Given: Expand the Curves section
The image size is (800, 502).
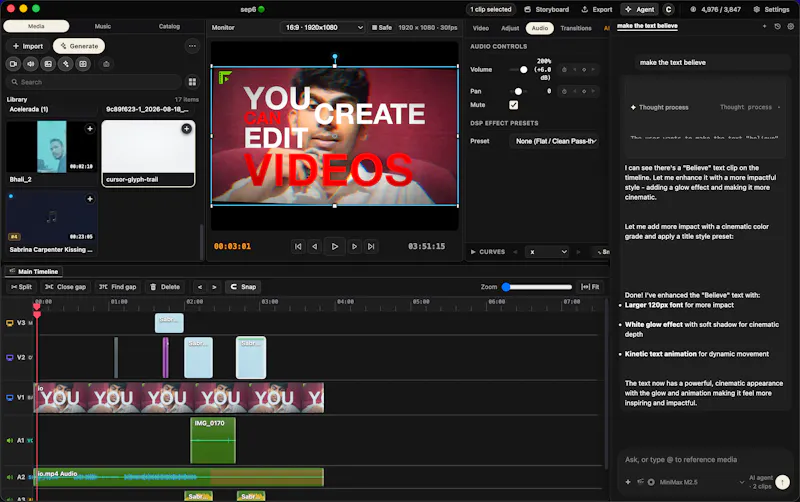Looking at the screenshot, I should tap(487, 252).
